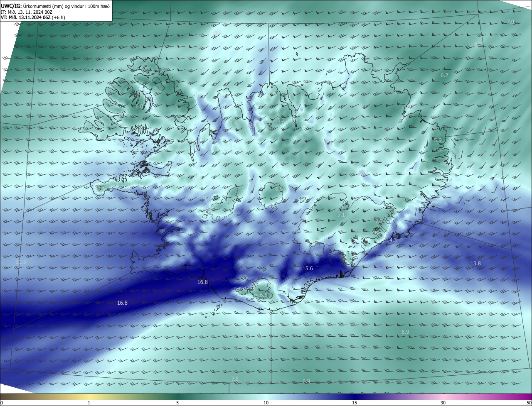532x406 pixels.
Task: Click the '50' tick on the color scale
Action: coord(528,403)
